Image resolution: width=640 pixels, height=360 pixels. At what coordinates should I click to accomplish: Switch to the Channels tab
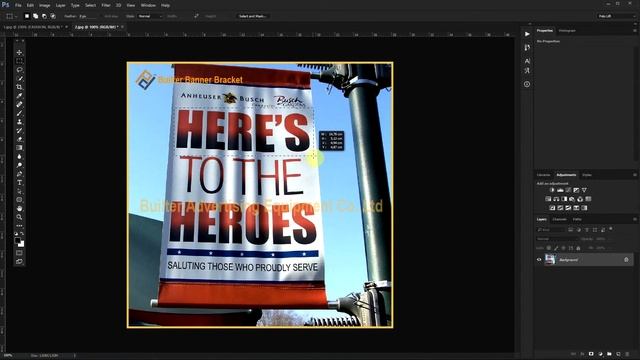coord(559,219)
